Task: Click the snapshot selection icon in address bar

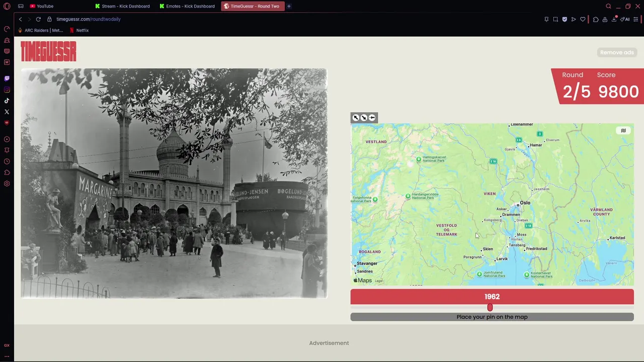Action: point(555,19)
